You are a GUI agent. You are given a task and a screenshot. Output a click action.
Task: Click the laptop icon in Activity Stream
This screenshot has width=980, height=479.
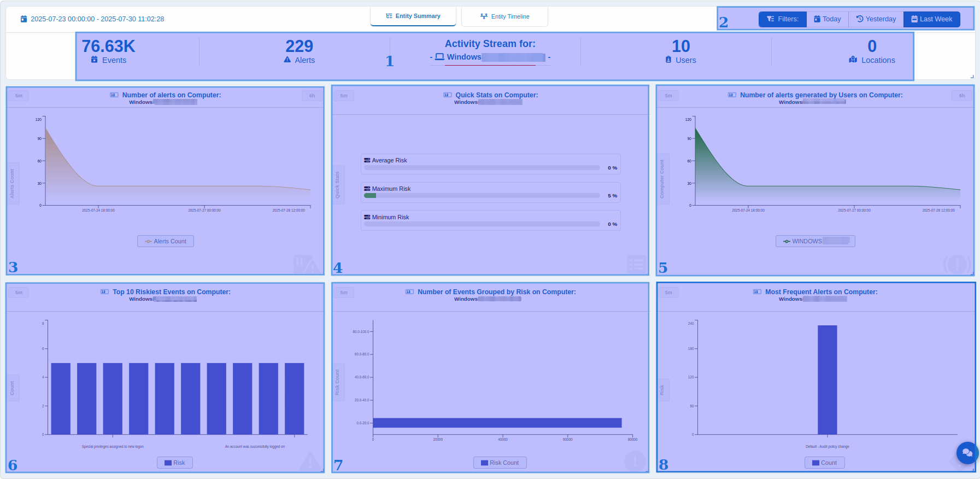[439, 57]
